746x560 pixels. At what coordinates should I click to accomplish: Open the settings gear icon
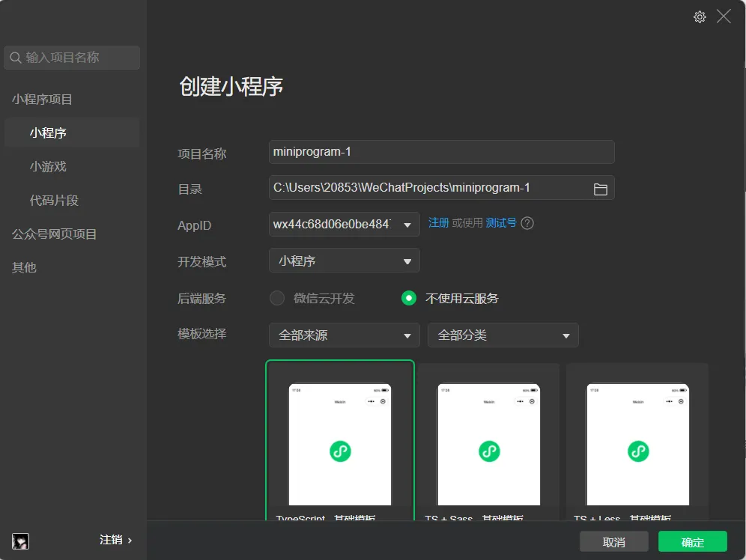(x=700, y=17)
